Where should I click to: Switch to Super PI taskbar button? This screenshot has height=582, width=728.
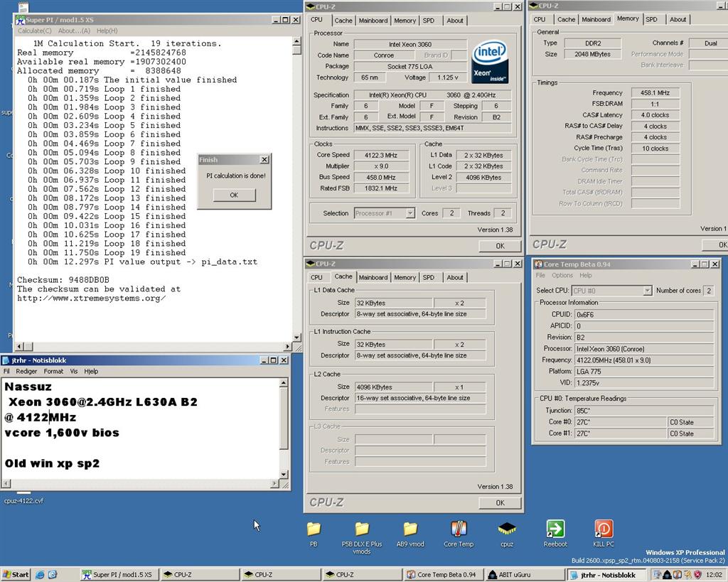[119, 575]
